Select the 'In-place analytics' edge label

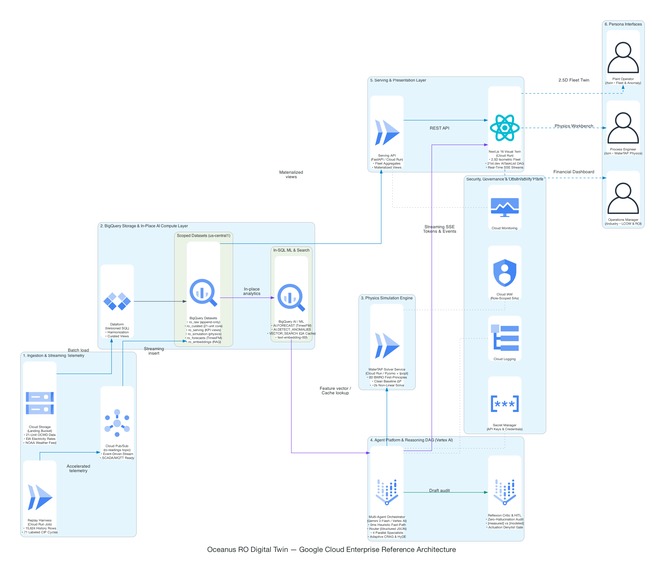point(252,291)
